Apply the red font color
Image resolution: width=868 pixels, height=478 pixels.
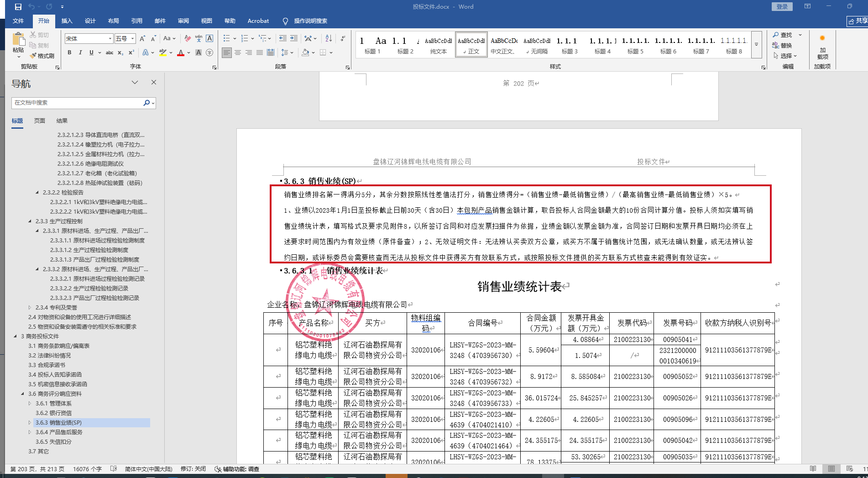181,53
